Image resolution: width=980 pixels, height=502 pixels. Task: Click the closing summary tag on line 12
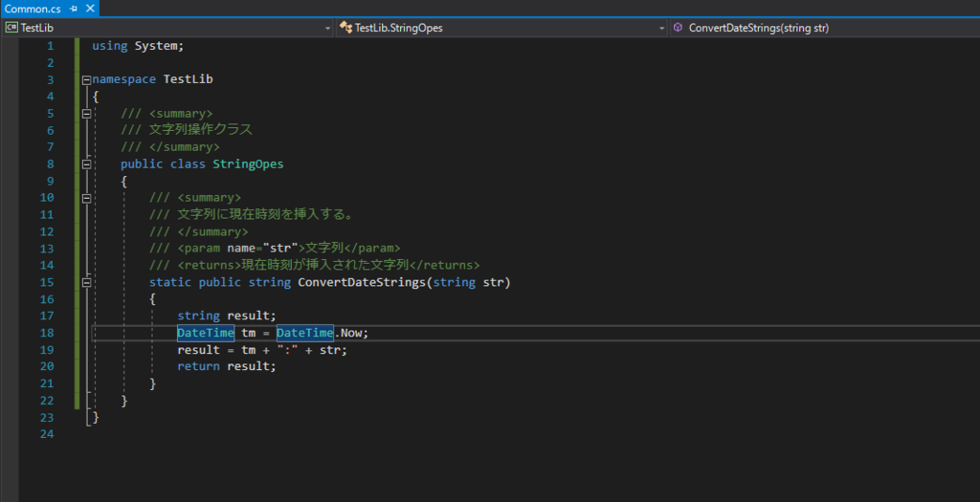pos(212,231)
